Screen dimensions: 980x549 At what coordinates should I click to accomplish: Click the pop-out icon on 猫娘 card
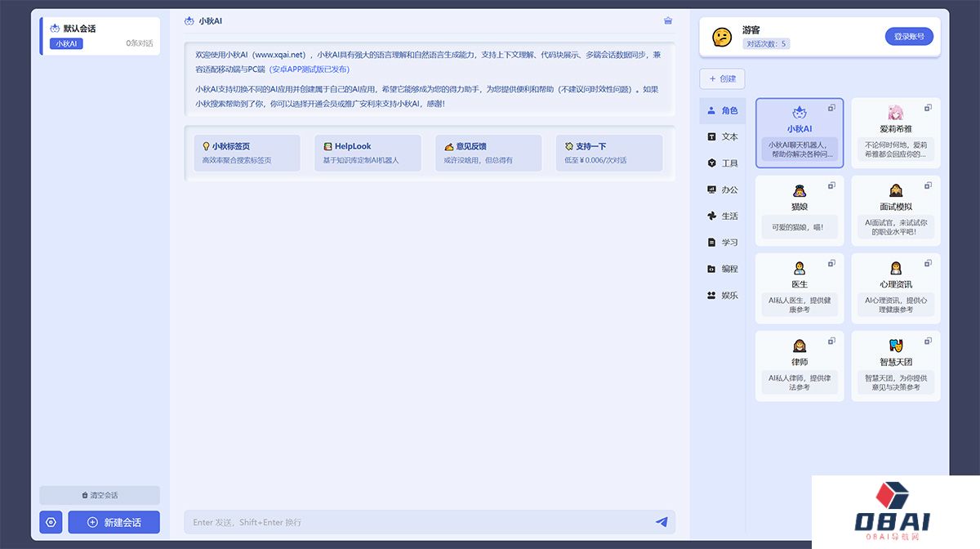click(831, 185)
